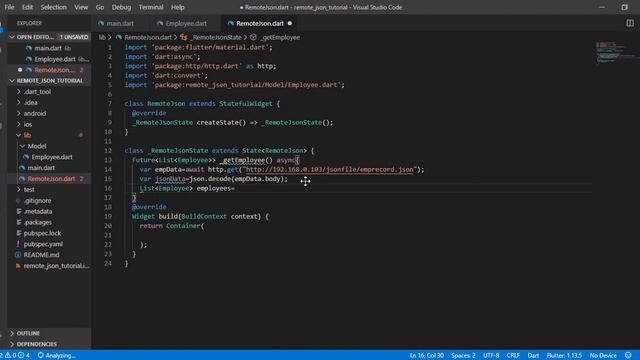Click the errors and warnings count in status bar
Viewport: 640px width, 360px height.
[16, 355]
